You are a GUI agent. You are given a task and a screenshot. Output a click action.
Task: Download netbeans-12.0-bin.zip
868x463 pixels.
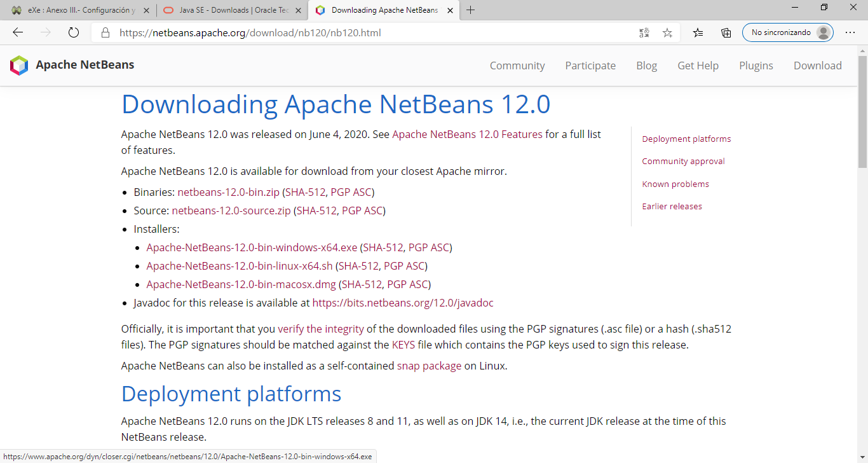click(228, 192)
